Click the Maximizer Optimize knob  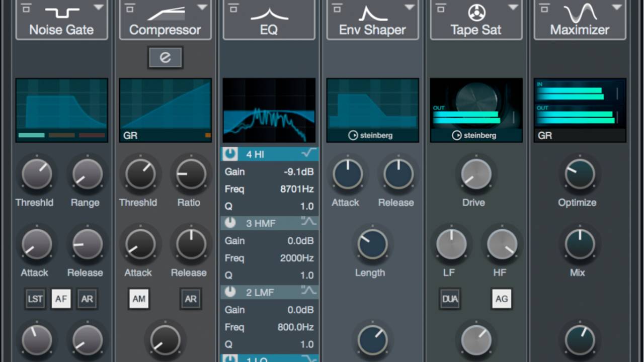coord(580,174)
